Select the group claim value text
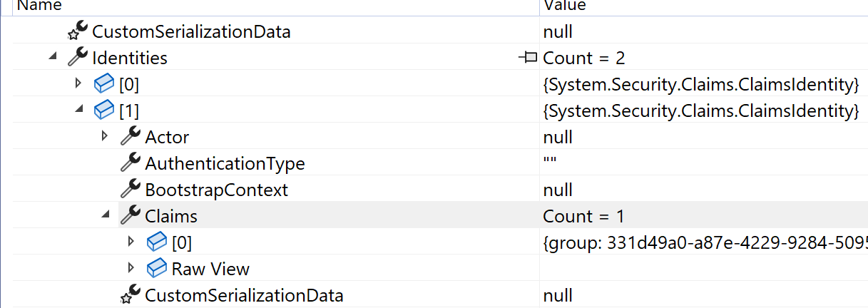This screenshot has width=868, height=308. pos(704,243)
